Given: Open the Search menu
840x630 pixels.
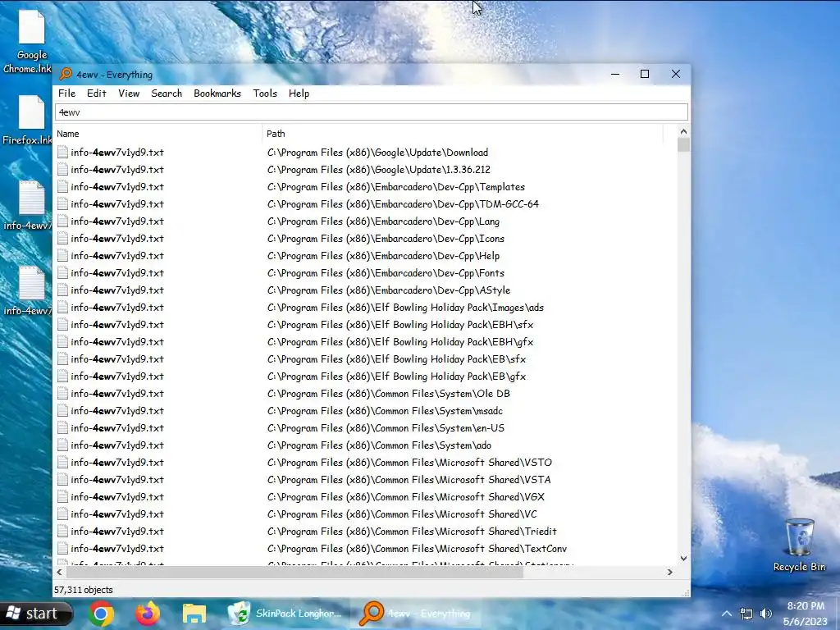Looking at the screenshot, I should 167,94.
